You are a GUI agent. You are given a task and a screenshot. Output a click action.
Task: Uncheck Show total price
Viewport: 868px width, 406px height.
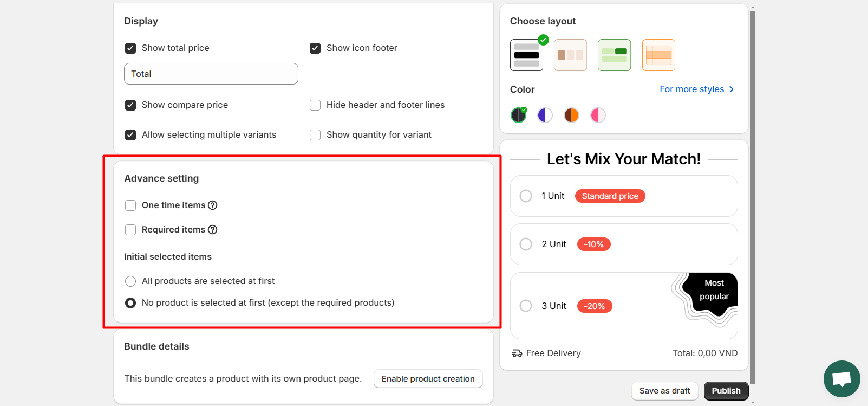(x=130, y=48)
